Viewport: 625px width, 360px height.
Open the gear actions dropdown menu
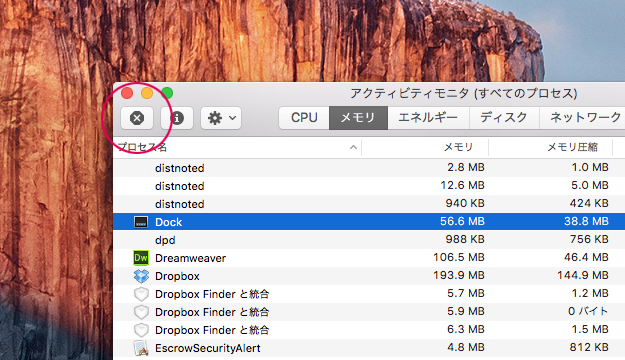[x=221, y=118]
